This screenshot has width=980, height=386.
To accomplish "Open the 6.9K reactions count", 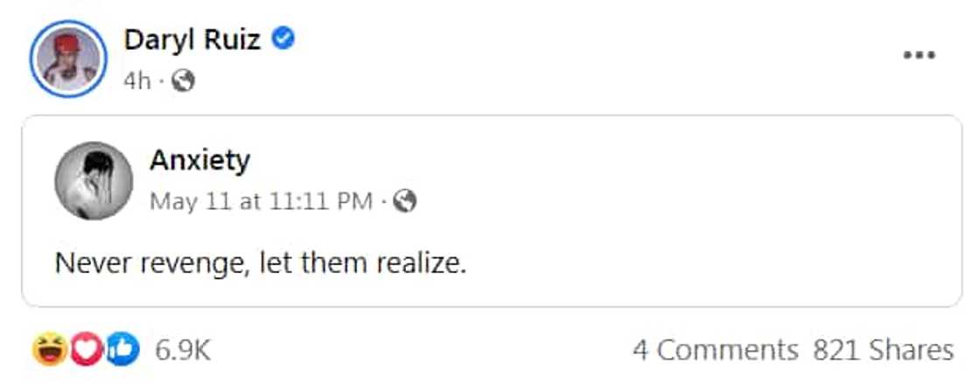I will point(183,350).
